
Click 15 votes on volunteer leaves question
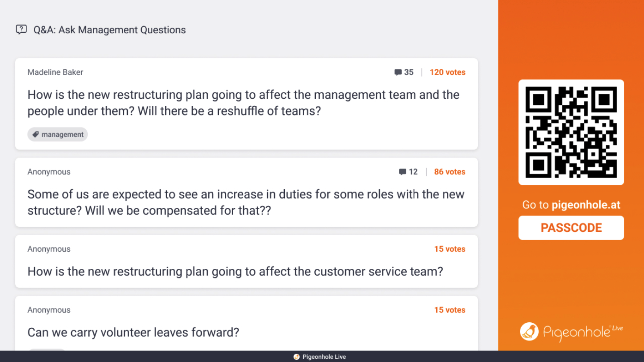click(450, 310)
